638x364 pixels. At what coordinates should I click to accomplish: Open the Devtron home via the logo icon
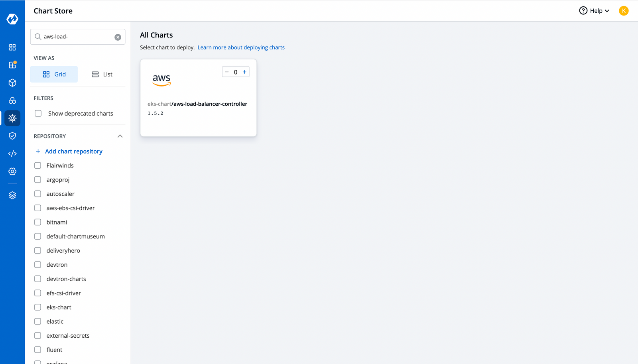pos(12,18)
